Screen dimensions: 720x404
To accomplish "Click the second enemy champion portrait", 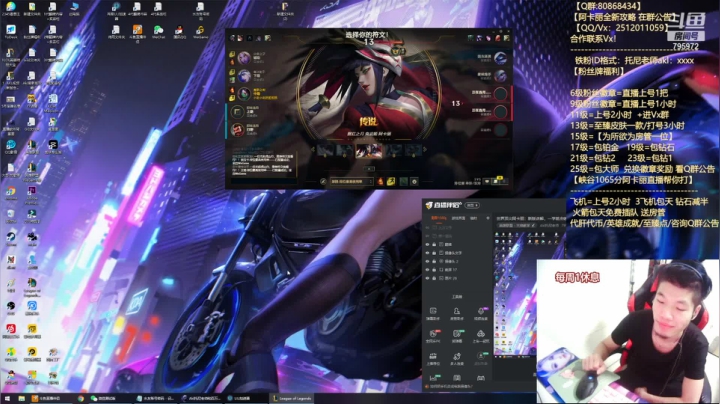I will click(500, 76).
